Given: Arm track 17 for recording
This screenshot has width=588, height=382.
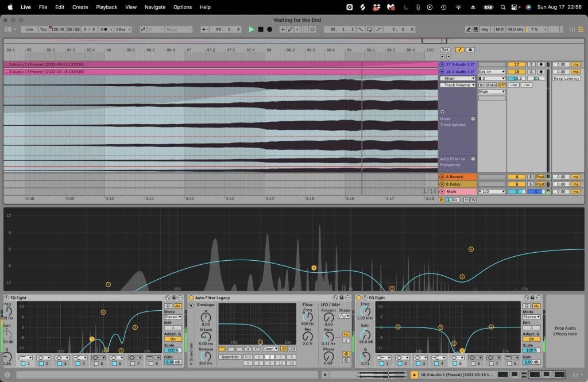Looking at the screenshot, I should 541,64.
